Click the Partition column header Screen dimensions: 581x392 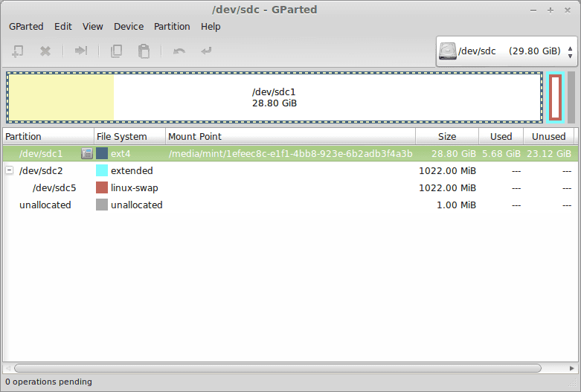pos(48,136)
